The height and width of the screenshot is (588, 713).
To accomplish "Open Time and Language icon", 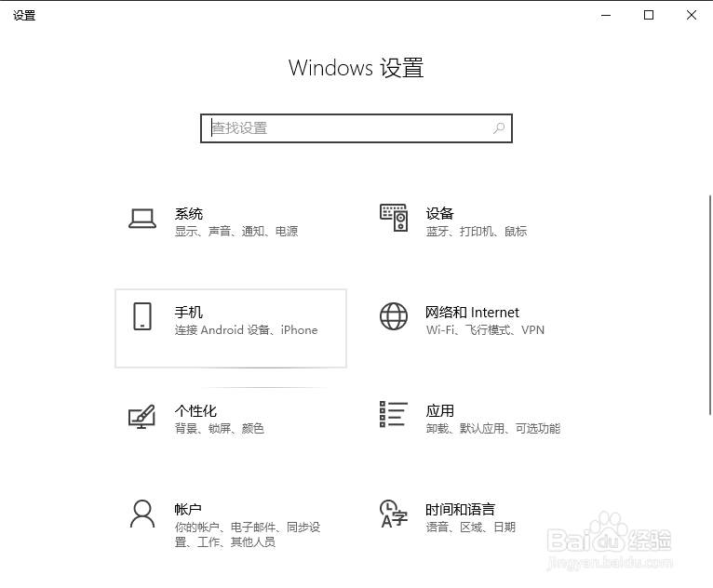I will (394, 514).
